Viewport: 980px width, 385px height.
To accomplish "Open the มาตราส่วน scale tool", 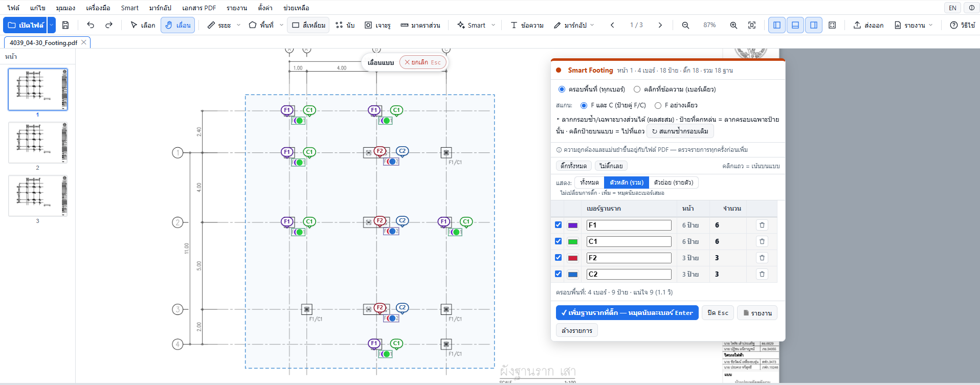I will [x=420, y=25].
